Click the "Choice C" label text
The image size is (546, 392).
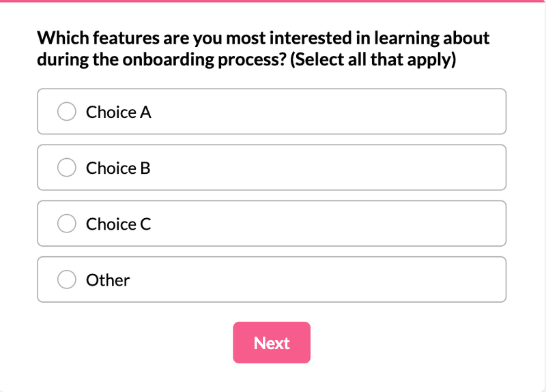pyautogui.click(x=118, y=224)
